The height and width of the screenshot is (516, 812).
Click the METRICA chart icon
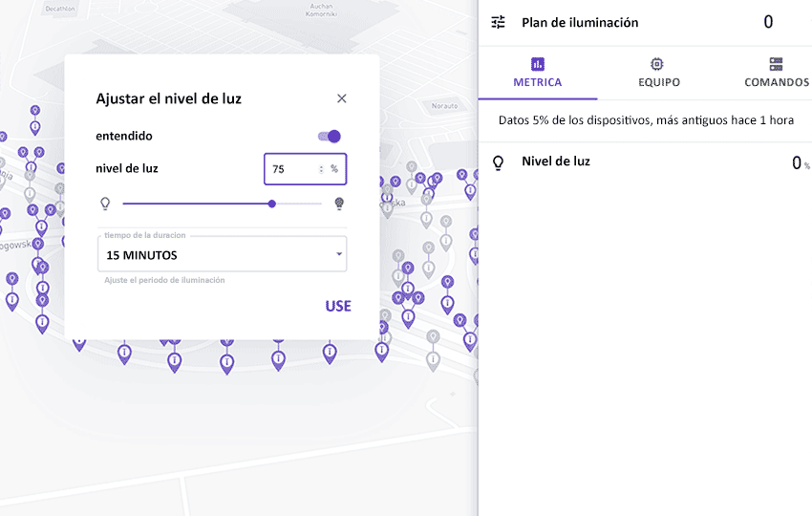[x=538, y=64]
